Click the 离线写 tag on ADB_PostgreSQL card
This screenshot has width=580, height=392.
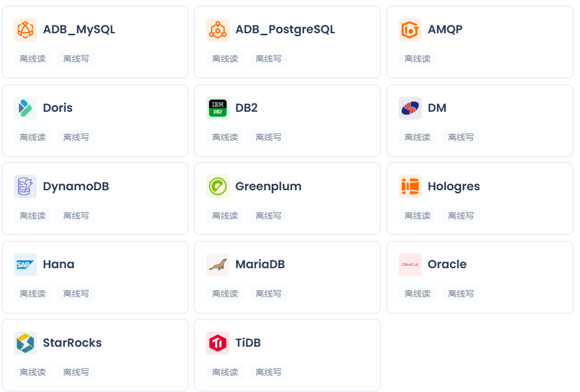pos(268,59)
